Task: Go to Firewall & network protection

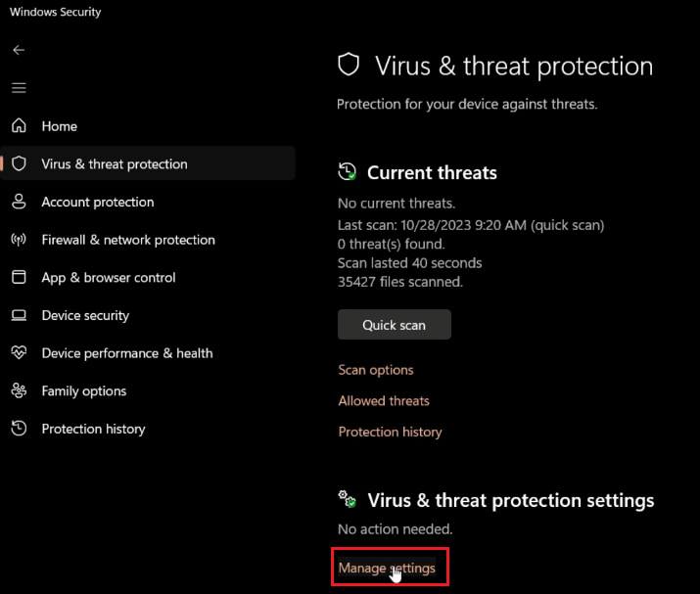Action: pyautogui.click(x=127, y=240)
